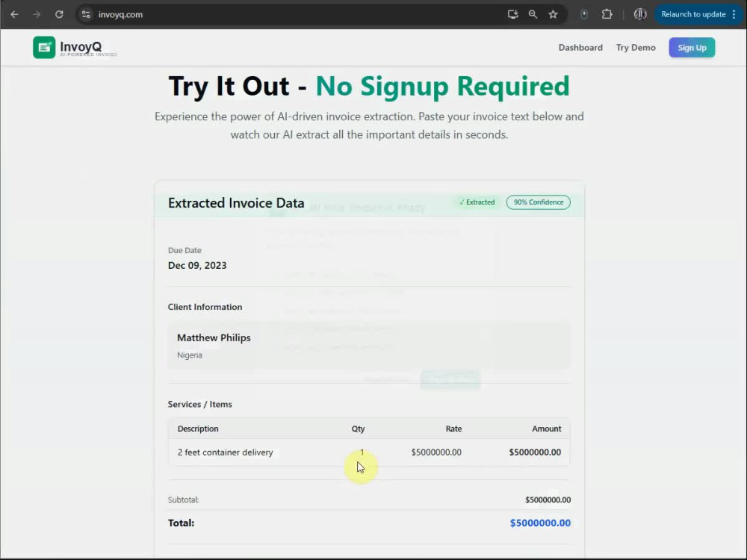Click the install app icon in address bar
Screen dimensions: 747x560
pos(512,14)
